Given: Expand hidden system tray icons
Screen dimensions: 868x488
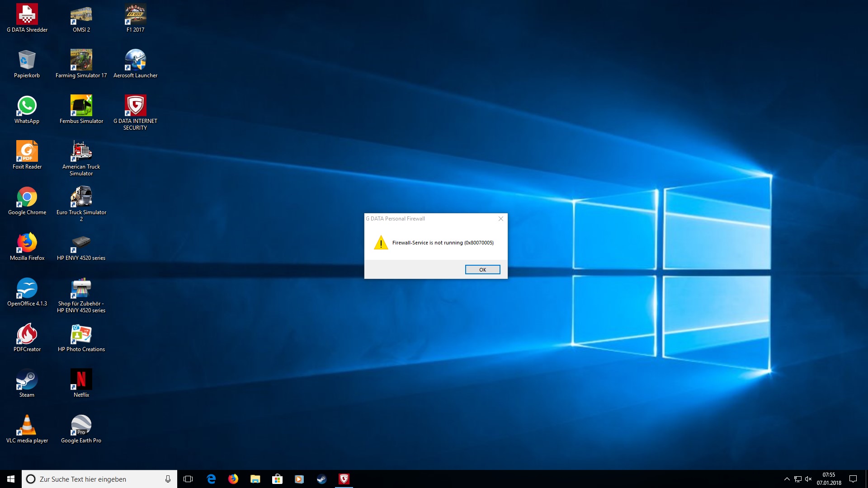Looking at the screenshot, I should 787,479.
